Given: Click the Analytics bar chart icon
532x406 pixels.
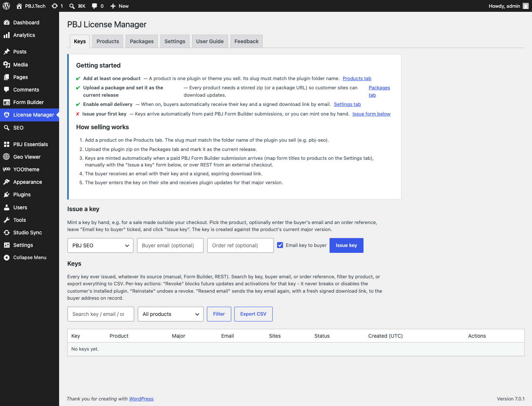Looking at the screenshot, I should click(x=7, y=35).
